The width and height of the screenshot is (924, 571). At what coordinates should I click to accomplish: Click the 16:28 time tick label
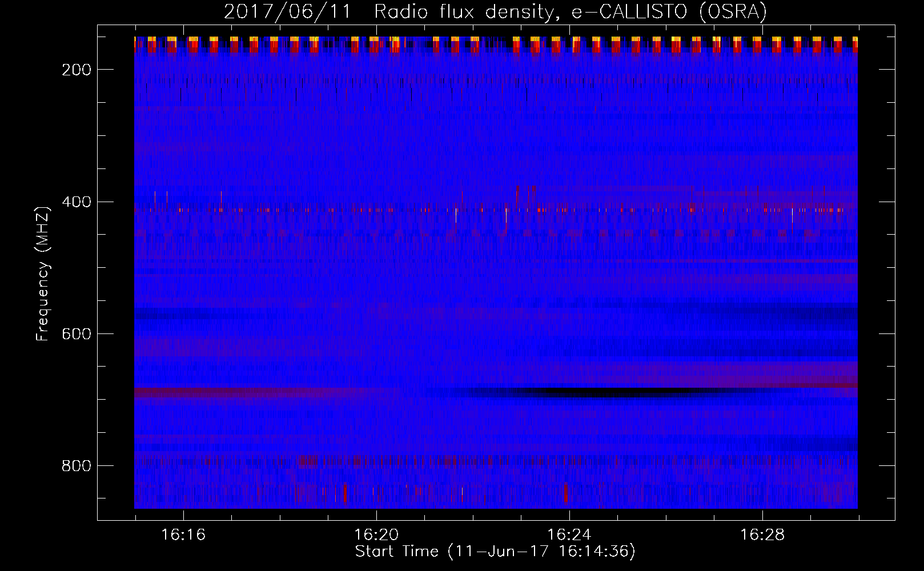pyautogui.click(x=762, y=535)
